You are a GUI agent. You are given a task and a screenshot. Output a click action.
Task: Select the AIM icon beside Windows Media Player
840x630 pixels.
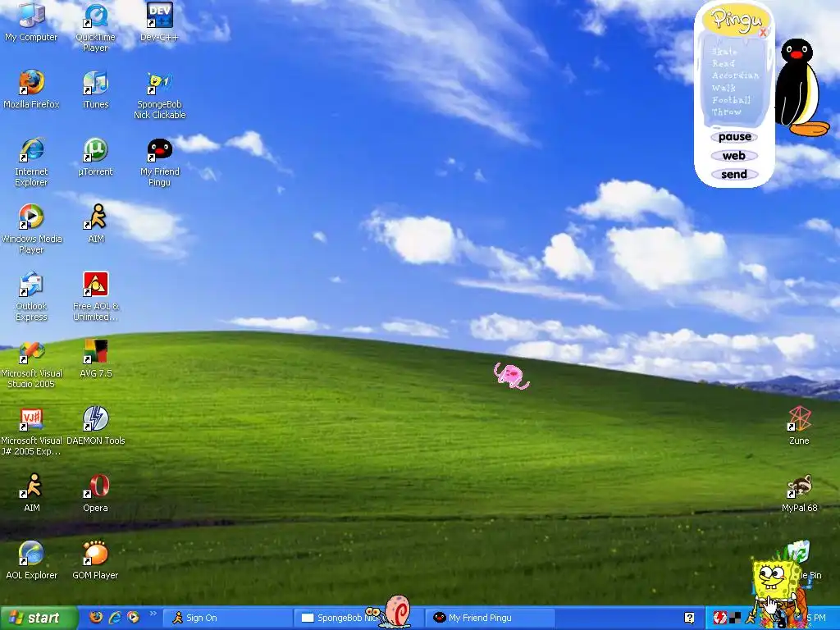pos(95,223)
